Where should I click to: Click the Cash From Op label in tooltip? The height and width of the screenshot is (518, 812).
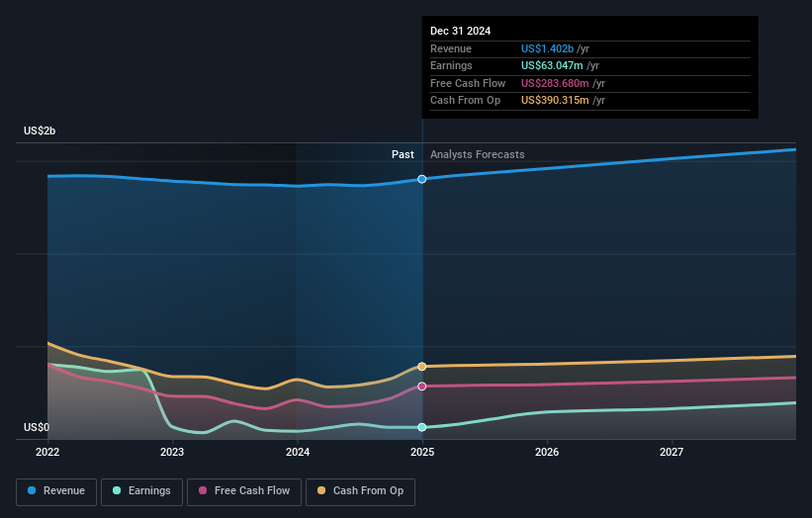click(466, 101)
